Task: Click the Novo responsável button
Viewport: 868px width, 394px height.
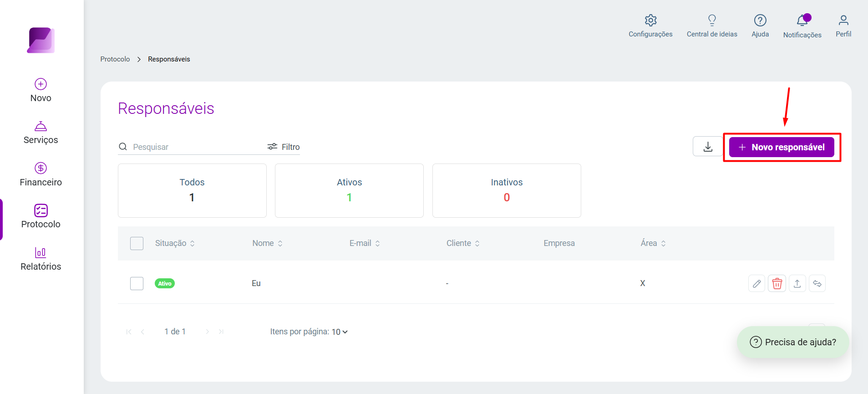Action: 782,147
